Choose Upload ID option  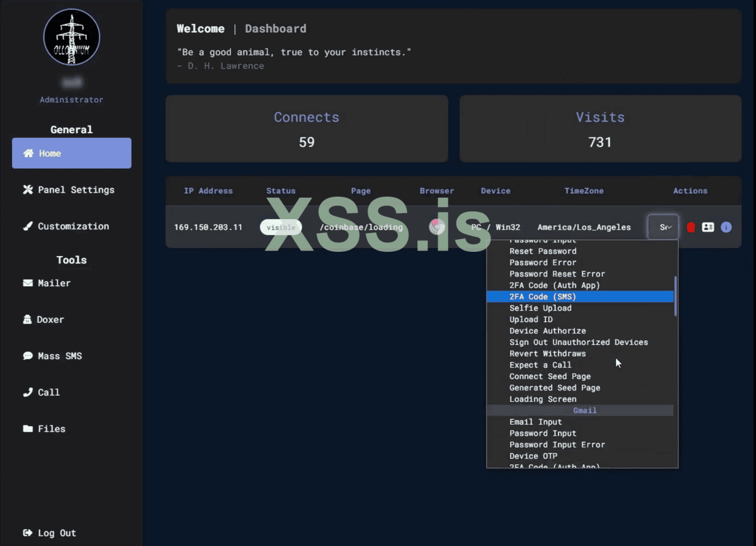pos(531,319)
